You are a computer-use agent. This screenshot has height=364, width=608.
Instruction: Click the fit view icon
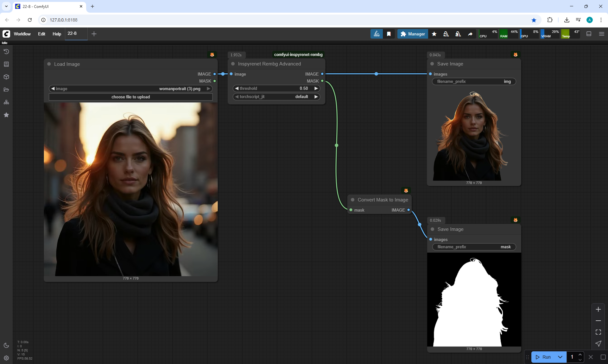598,332
